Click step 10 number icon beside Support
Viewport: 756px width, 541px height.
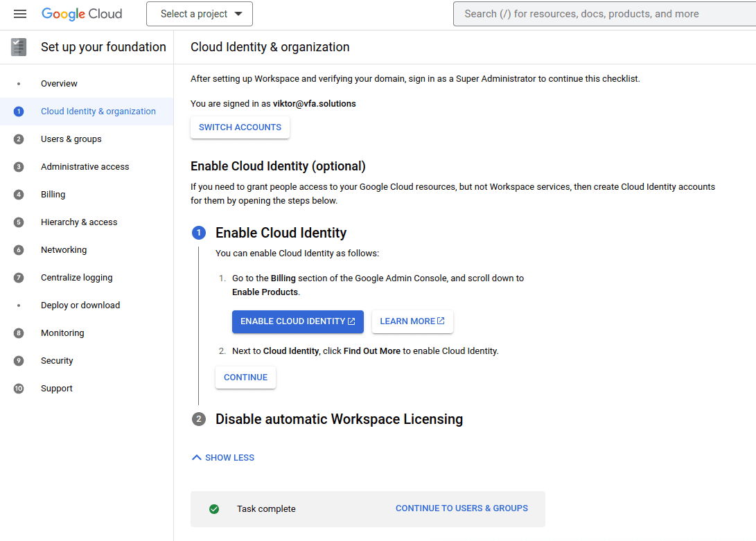click(x=19, y=389)
